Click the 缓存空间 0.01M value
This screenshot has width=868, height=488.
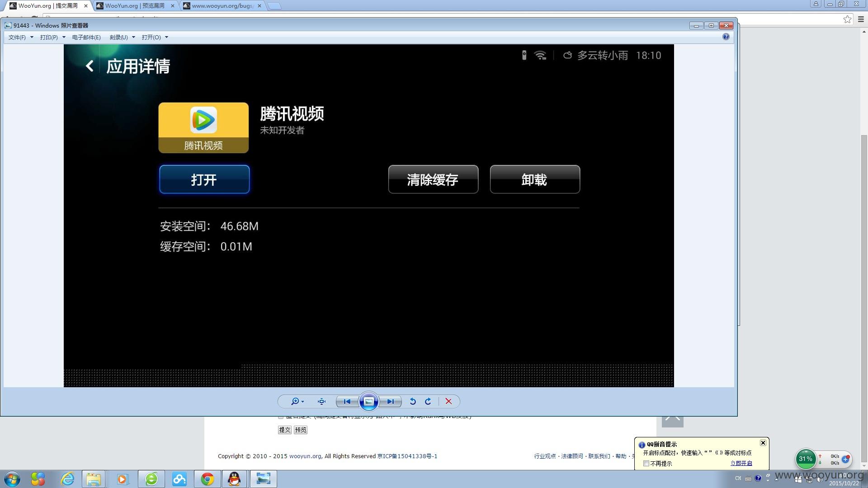tap(236, 247)
